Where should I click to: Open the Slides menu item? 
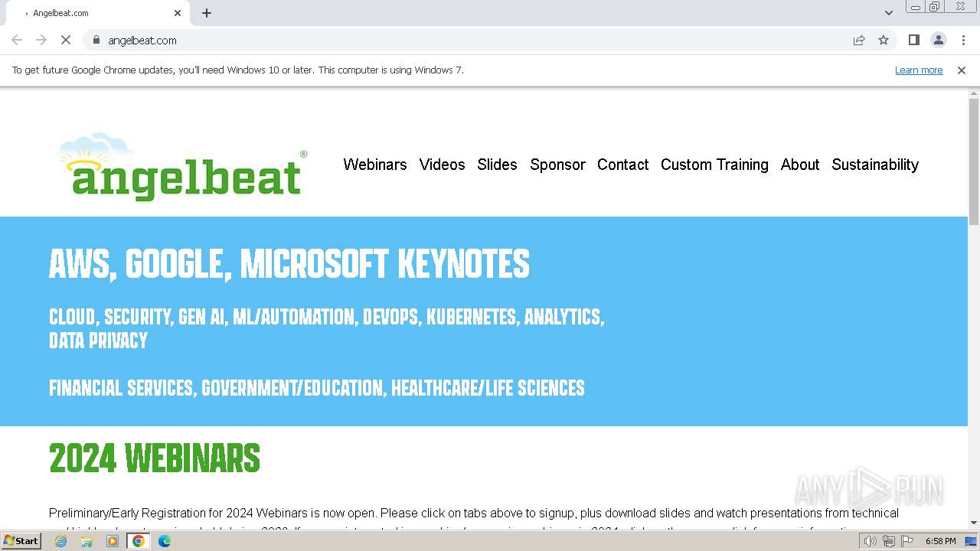pos(497,165)
